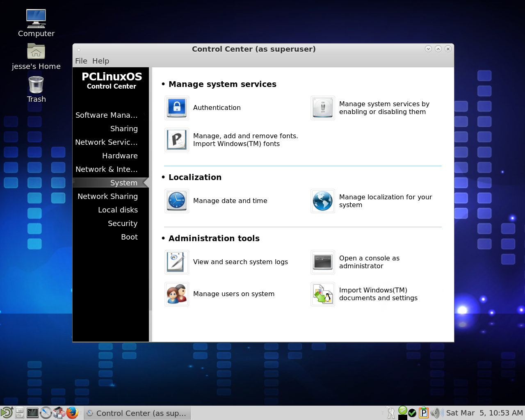Click the window menu dot in titlebar

pyautogui.click(x=79, y=50)
